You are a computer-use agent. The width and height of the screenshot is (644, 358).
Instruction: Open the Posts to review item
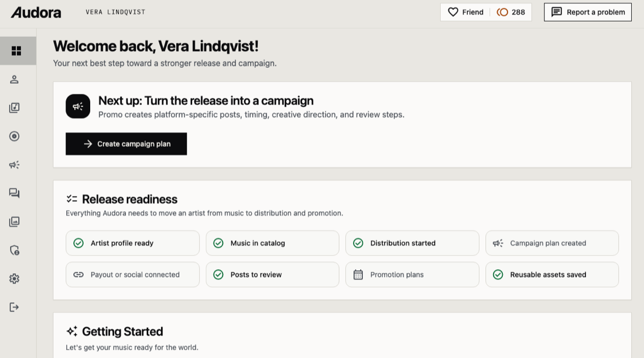pos(272,275)
